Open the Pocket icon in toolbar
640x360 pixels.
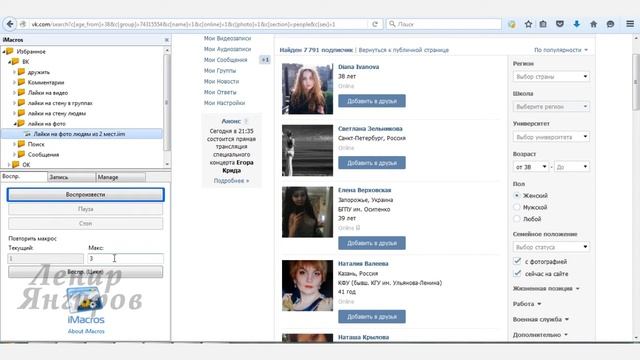click(x=560, y=24)
